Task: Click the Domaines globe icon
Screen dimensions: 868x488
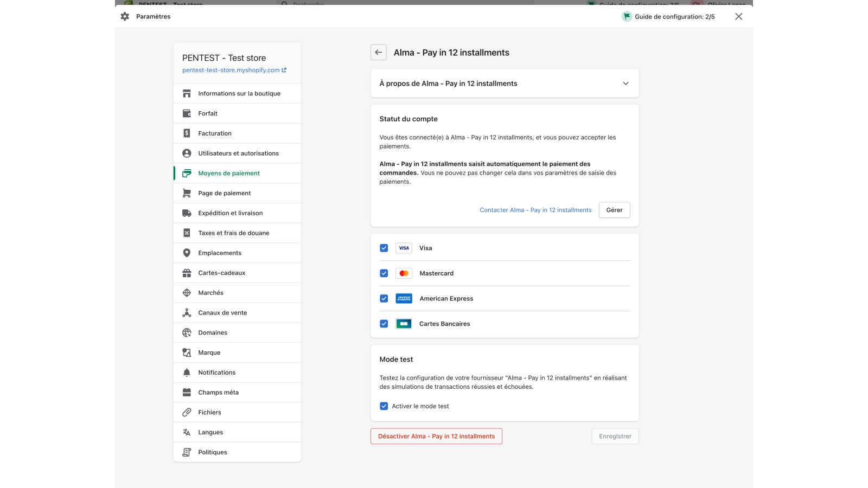Action: pos(187,332)
